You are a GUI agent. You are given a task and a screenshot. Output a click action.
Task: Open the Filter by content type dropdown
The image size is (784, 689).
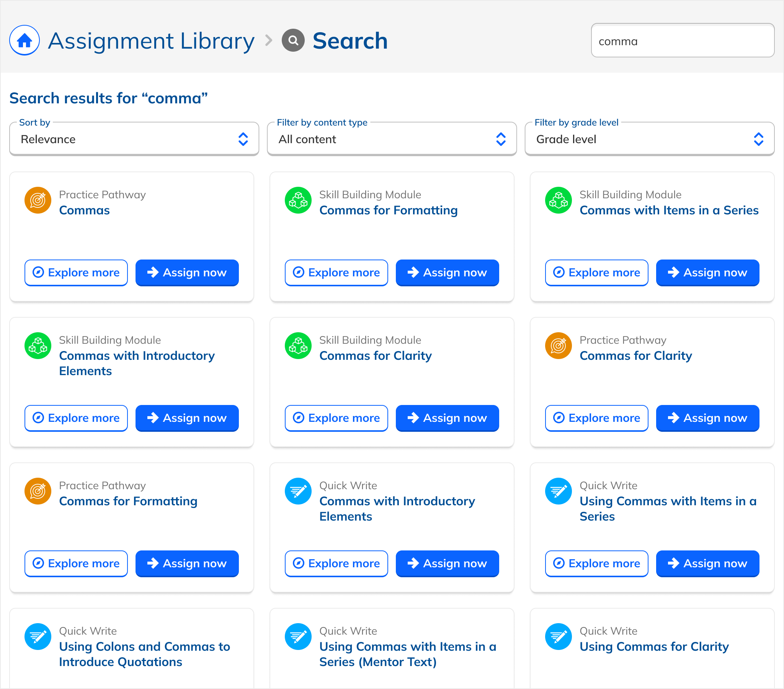tap(392, 139)
